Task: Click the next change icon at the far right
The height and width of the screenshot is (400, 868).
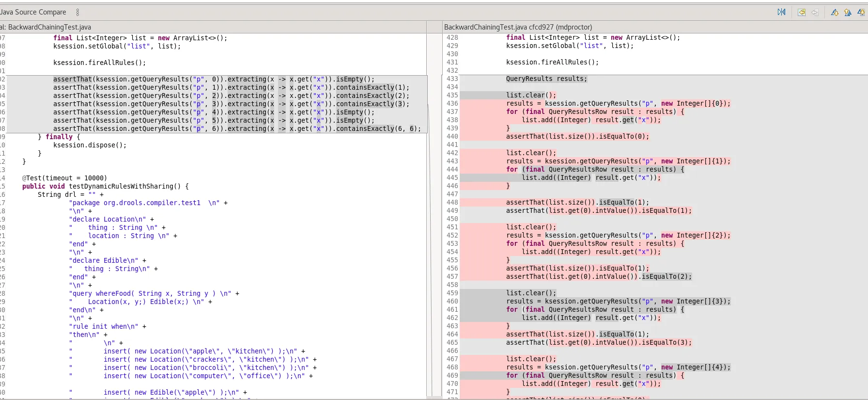Action: click(861, 12)
